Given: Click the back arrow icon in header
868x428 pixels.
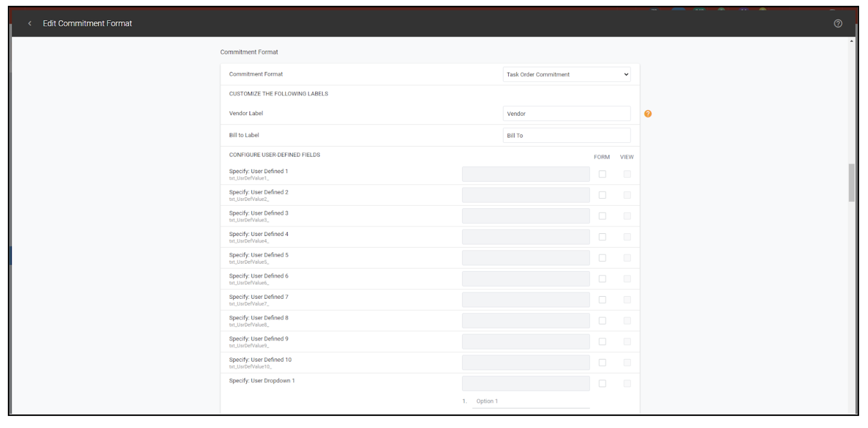Looking at the screenshot, I should click(x=30, y=24).
